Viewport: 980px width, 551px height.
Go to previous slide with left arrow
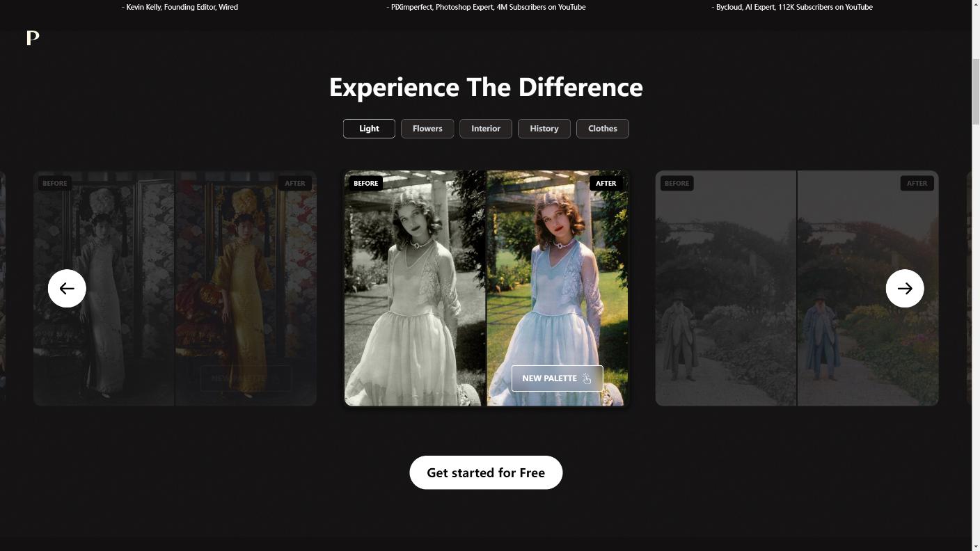point(67,288)
